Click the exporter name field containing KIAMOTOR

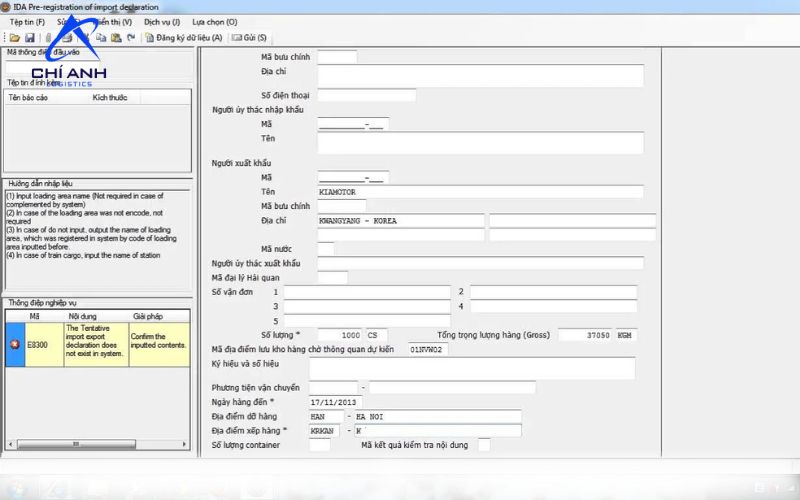click(480, 192)
